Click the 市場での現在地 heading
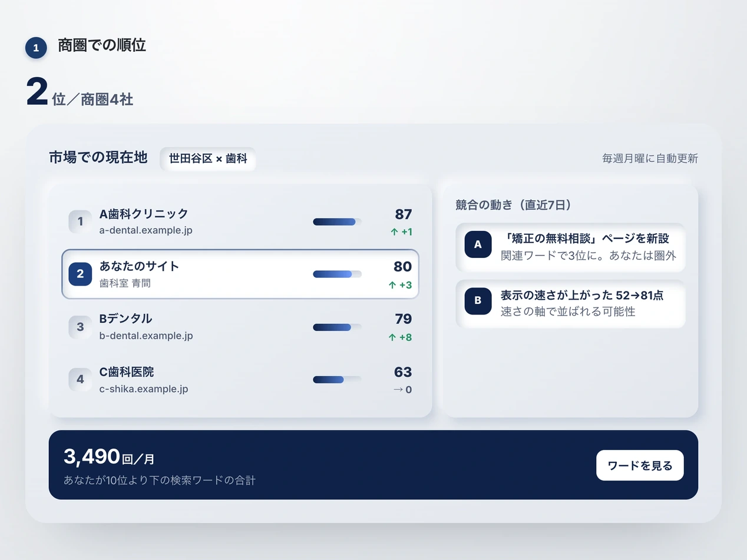This screenshot has height=560, width=747. pos(98,158)
